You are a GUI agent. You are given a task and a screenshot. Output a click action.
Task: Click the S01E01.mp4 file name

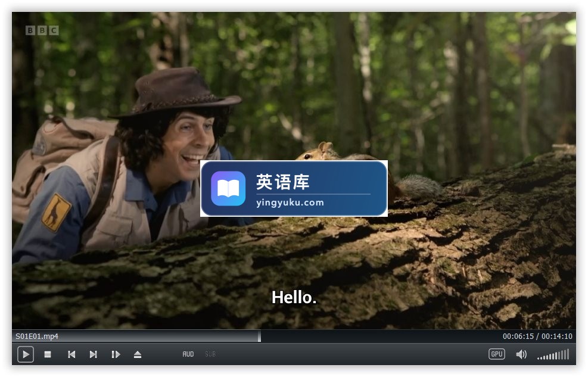tap(37, 336)
